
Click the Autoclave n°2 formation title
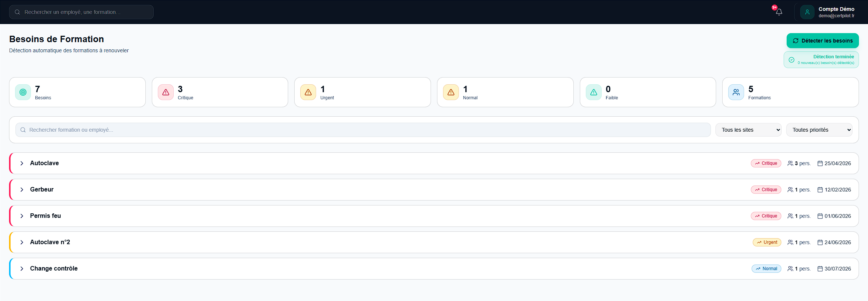(50, 242)
